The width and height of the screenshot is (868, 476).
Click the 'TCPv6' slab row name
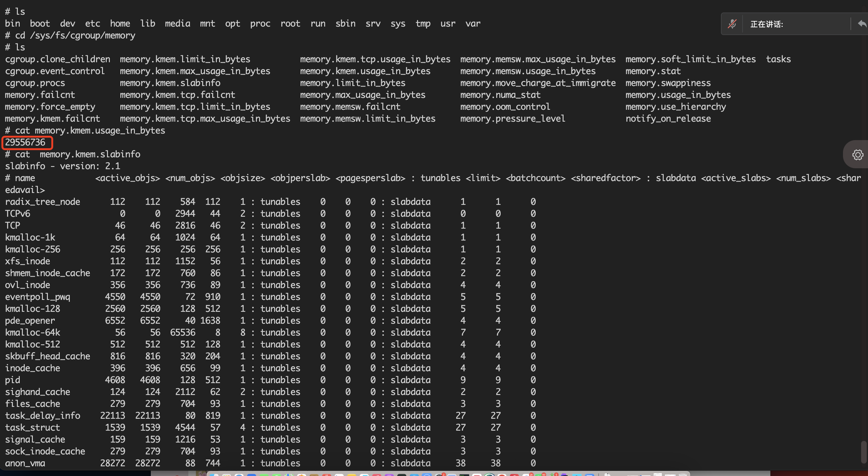[18, 214]
